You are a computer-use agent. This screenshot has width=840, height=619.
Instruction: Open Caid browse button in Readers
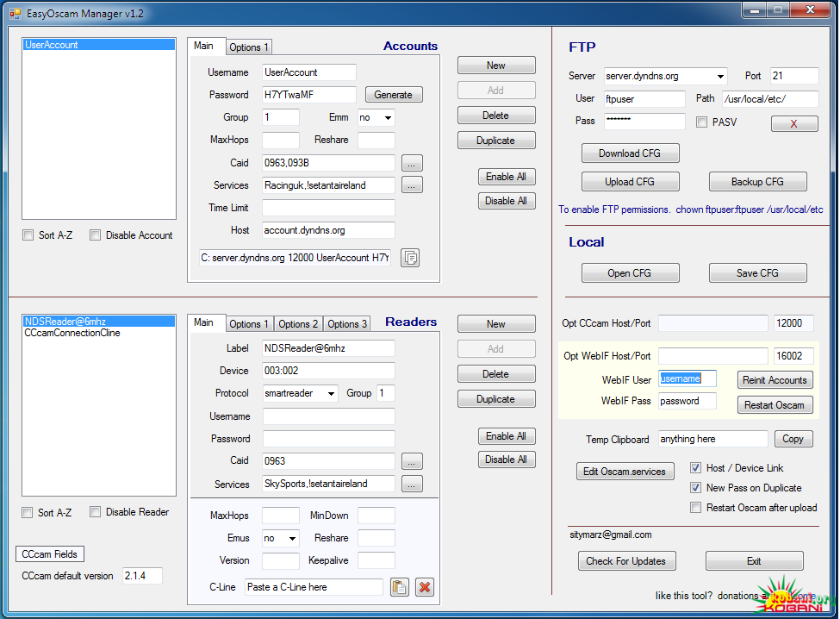coord(412,461)
